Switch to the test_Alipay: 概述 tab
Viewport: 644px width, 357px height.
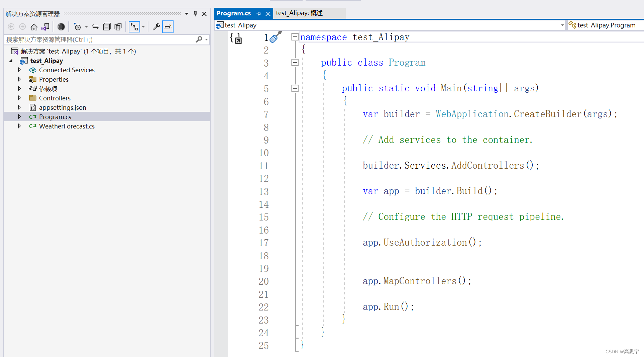299,13
